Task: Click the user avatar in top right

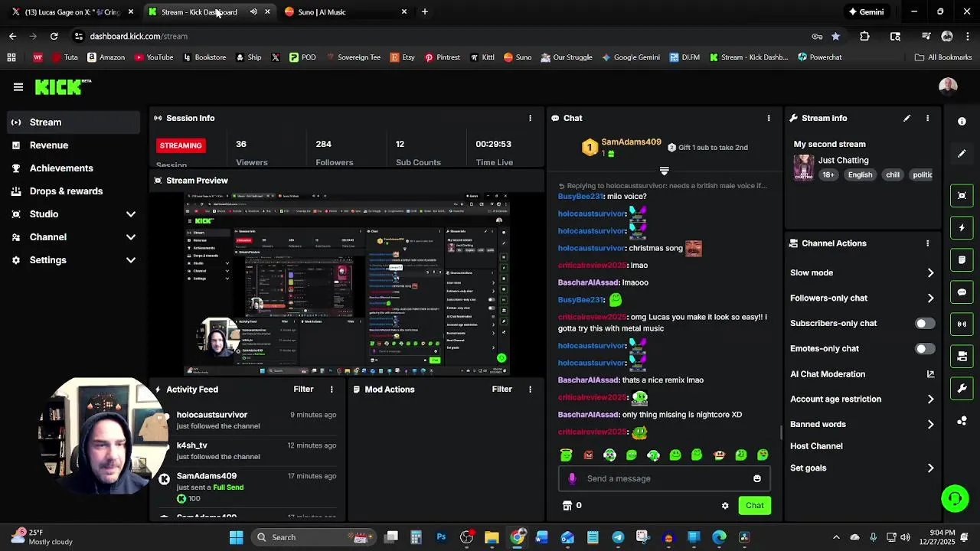Action: (x=948, y=86)
